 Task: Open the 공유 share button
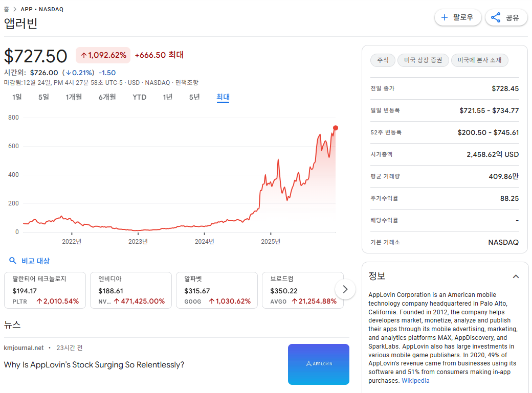506,17
